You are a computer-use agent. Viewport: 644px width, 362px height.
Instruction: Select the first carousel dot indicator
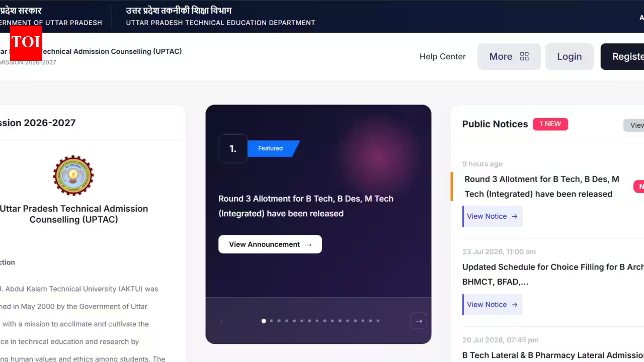264,321
